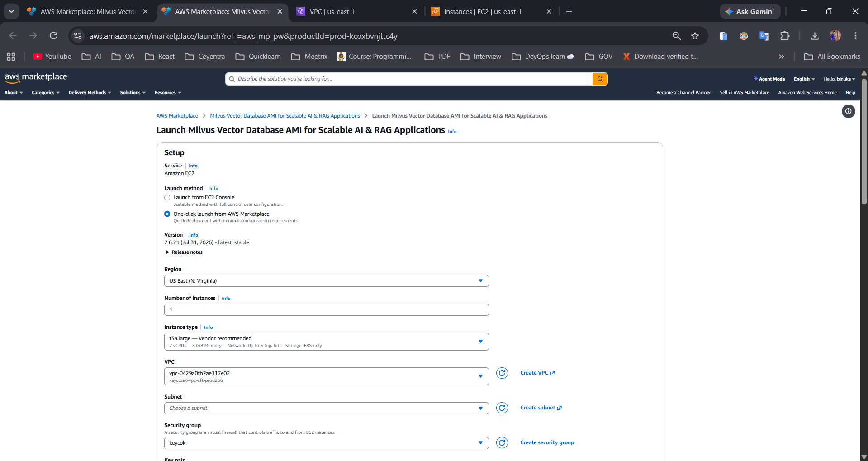Focus the marketplace search box

(x=409, y=79)
